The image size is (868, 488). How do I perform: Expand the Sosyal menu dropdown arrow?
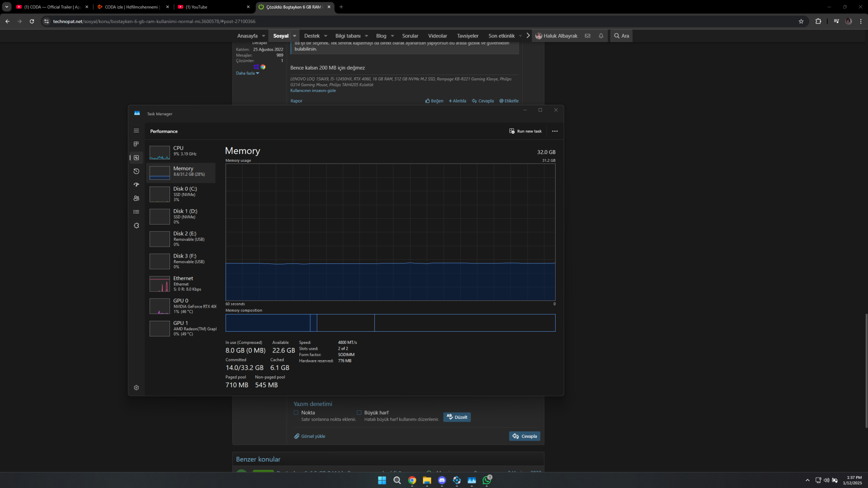tap(294, 36)
